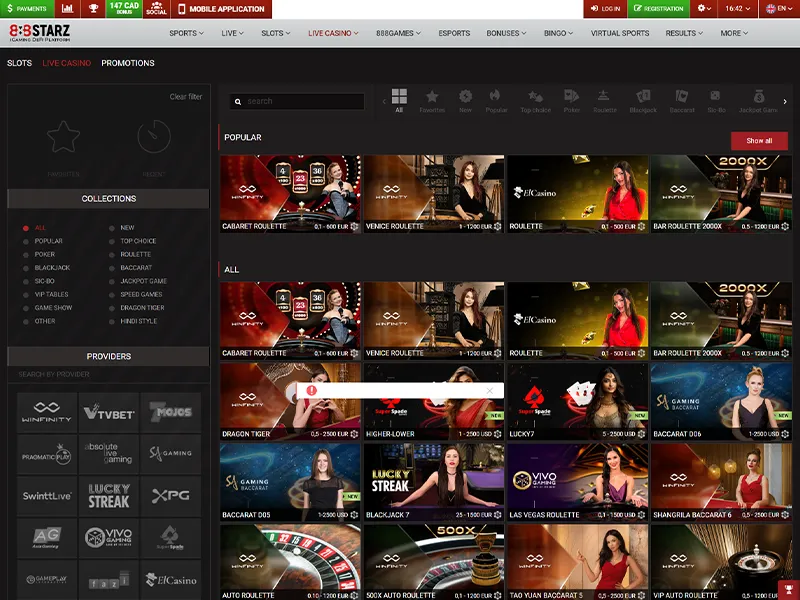Select the Winfinity provider logo
This screenshot has height=600, width=800.
click(x=46, y=412)
